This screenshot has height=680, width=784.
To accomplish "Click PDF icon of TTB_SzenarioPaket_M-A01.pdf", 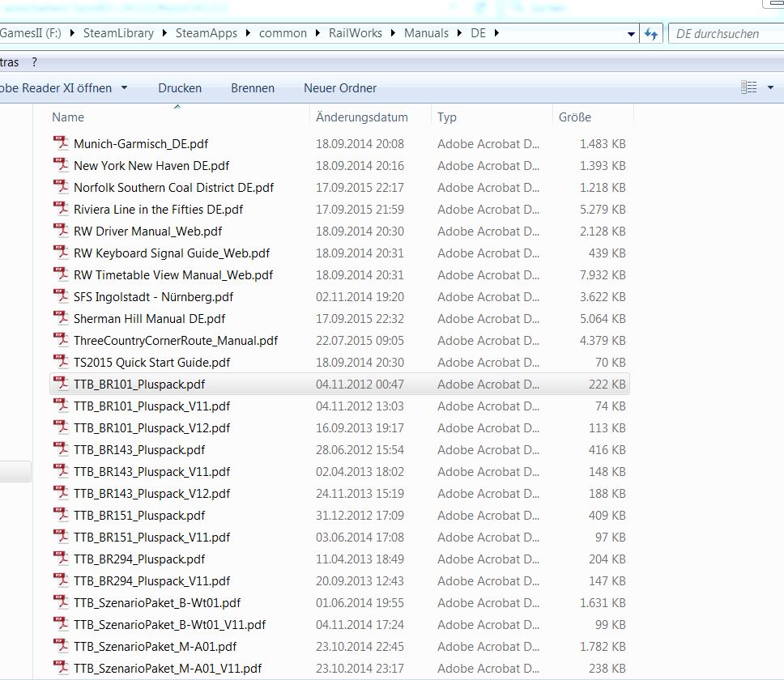I will coord(61,646).
